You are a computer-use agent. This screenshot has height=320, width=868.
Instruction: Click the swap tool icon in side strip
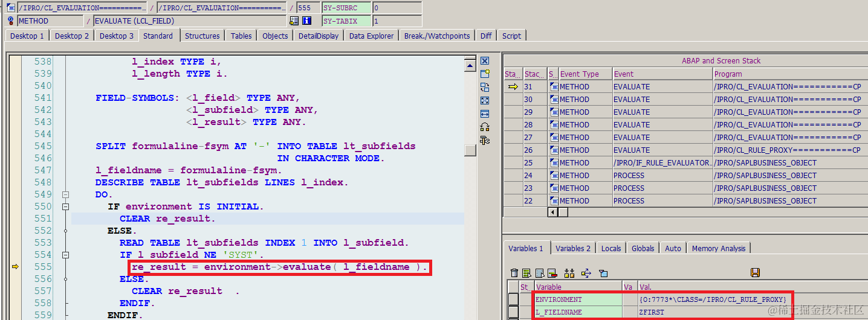click(485, 87)
